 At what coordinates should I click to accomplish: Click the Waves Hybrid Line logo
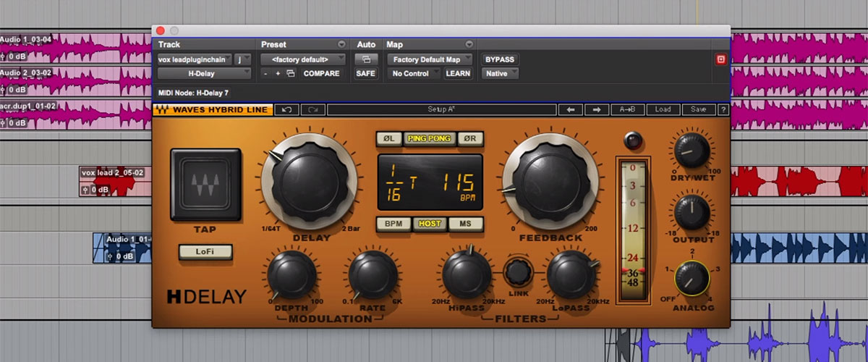[213, 110]
